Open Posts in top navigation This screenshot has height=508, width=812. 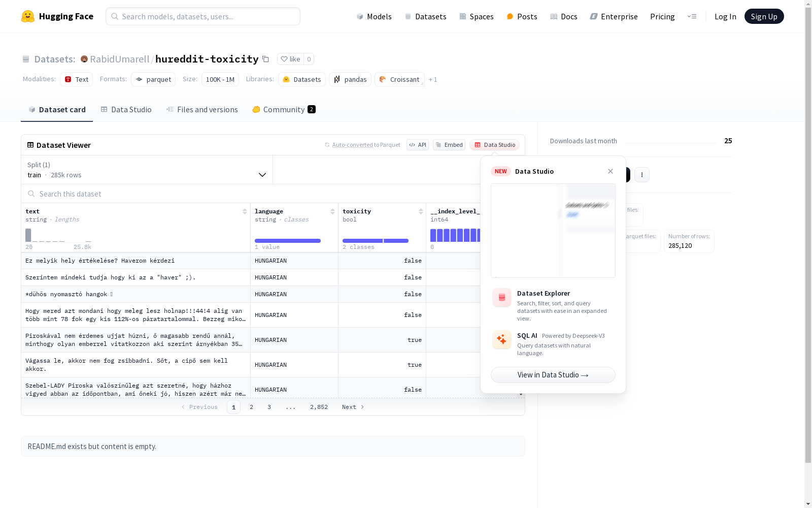pos(522,16)
